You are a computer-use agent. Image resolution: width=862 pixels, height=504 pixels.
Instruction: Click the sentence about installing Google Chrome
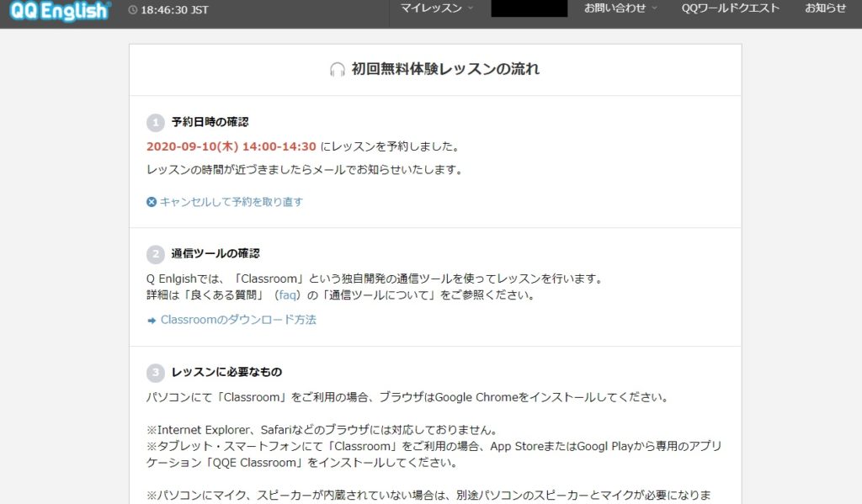407,397
